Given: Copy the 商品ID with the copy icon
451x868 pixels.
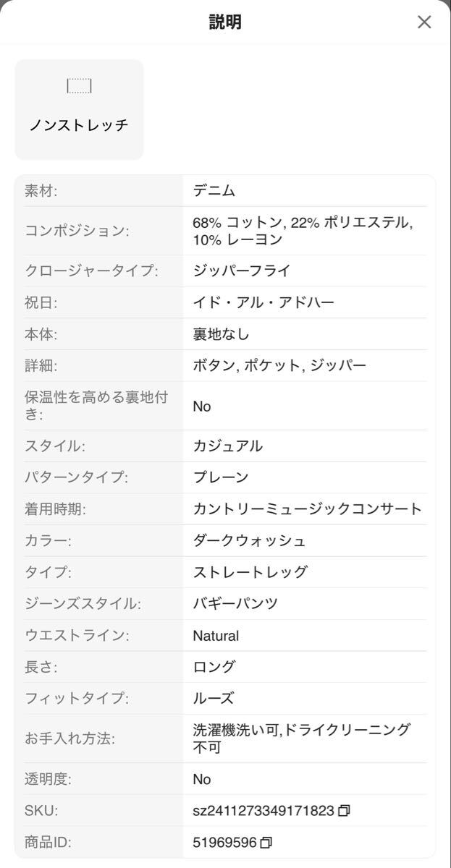Looking at the screenshot, I should pyautogui.click(x=266, y=843).
